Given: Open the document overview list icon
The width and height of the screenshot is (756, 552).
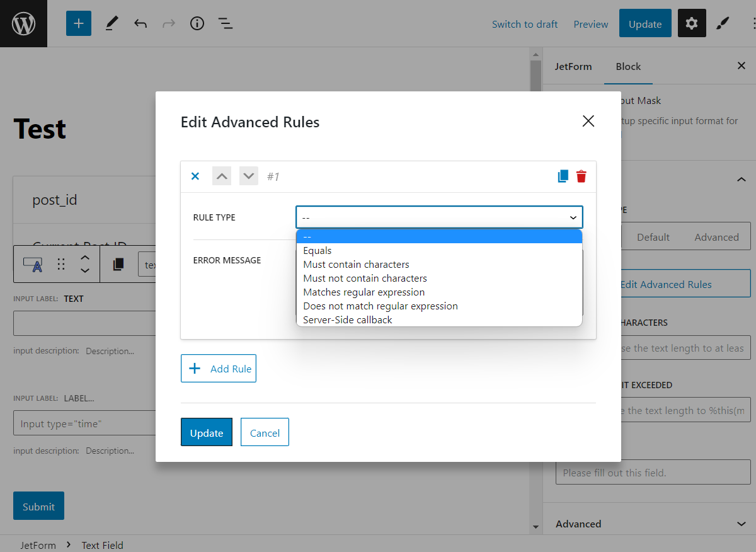Looking at the screenshot, I should point(225,23).
